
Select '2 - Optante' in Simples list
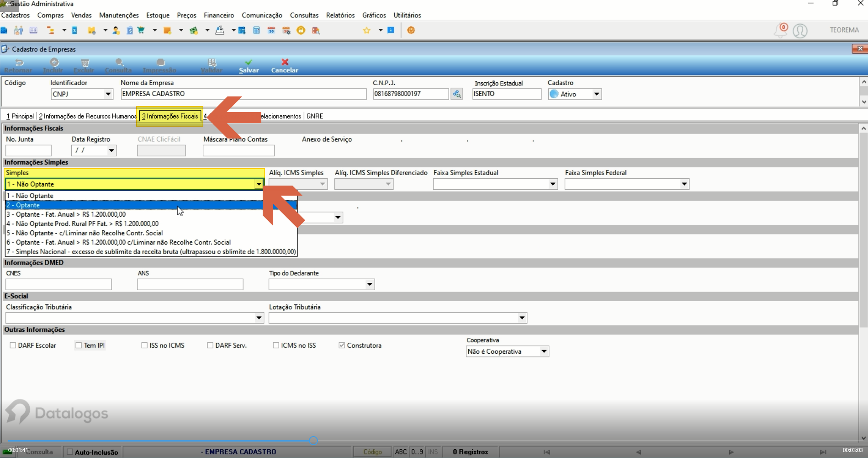(151, 205)
